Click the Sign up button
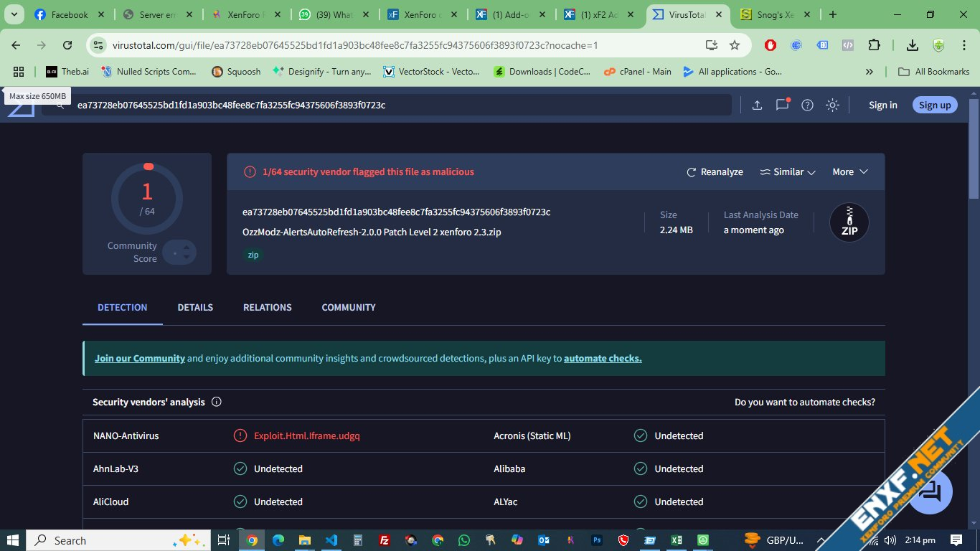This screenshot has height=551, width=980. [935, 105]
